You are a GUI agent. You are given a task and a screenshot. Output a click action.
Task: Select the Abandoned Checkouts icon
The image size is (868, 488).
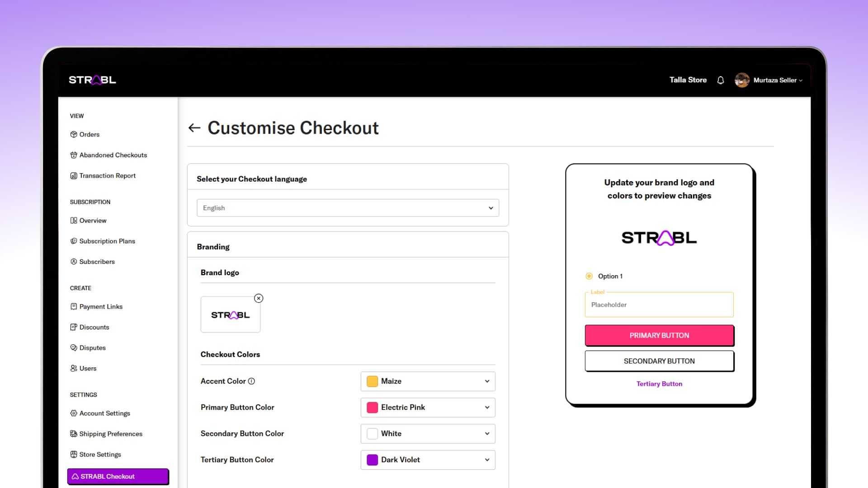[x=74, y=155]
